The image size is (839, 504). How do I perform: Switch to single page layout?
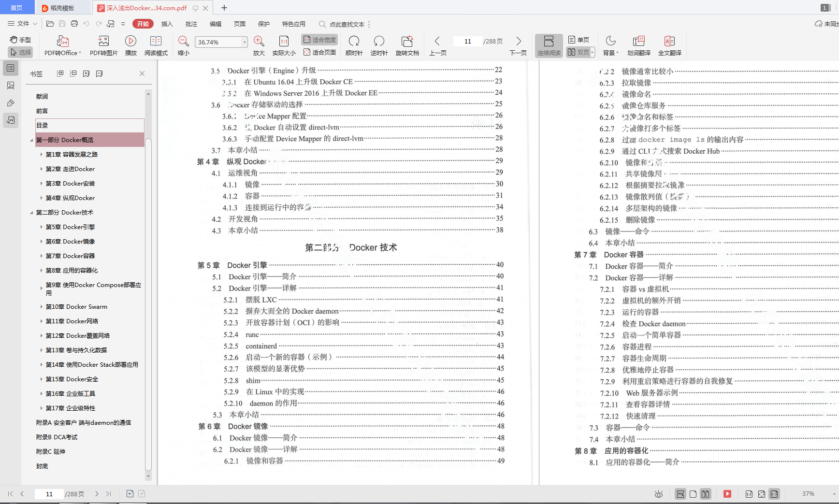click(x=579, y=40)
